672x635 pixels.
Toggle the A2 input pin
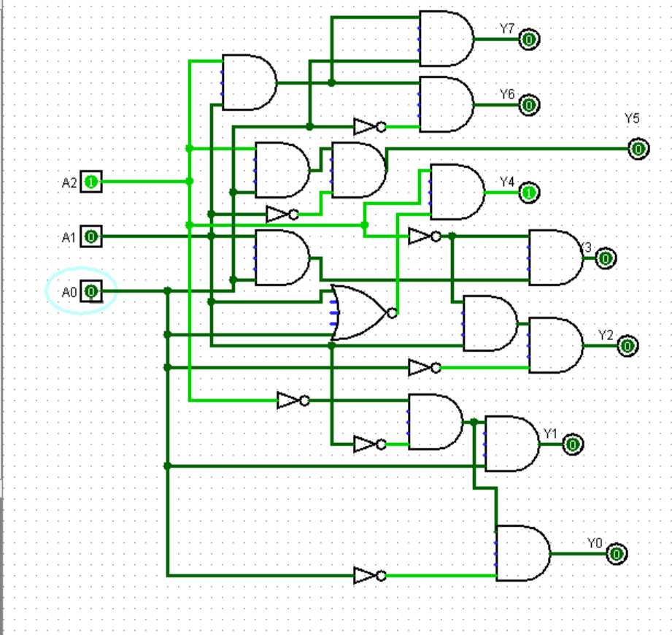(91, 182)
